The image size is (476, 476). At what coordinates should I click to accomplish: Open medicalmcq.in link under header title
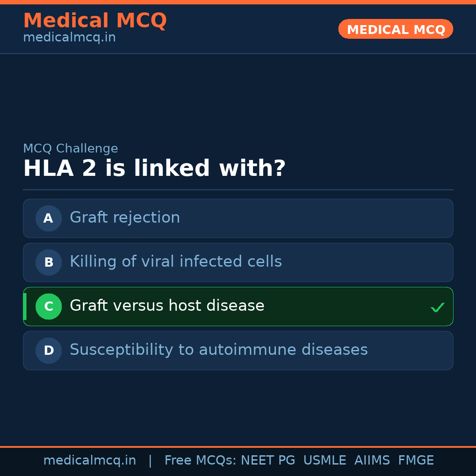[69, 38]
